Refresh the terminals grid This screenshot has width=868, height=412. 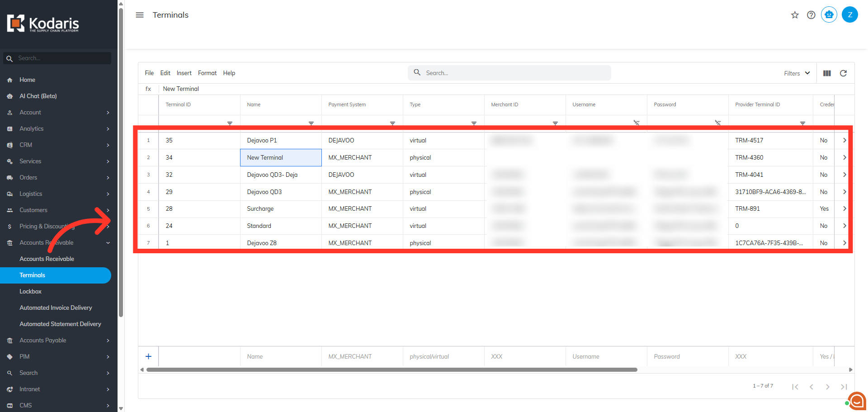point(843,73)
